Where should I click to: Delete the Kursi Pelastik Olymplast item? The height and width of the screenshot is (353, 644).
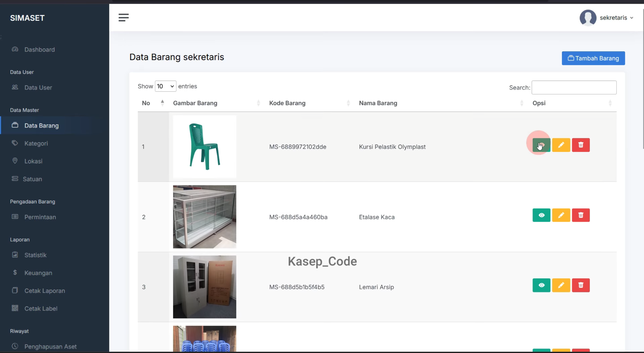point(581,145)
